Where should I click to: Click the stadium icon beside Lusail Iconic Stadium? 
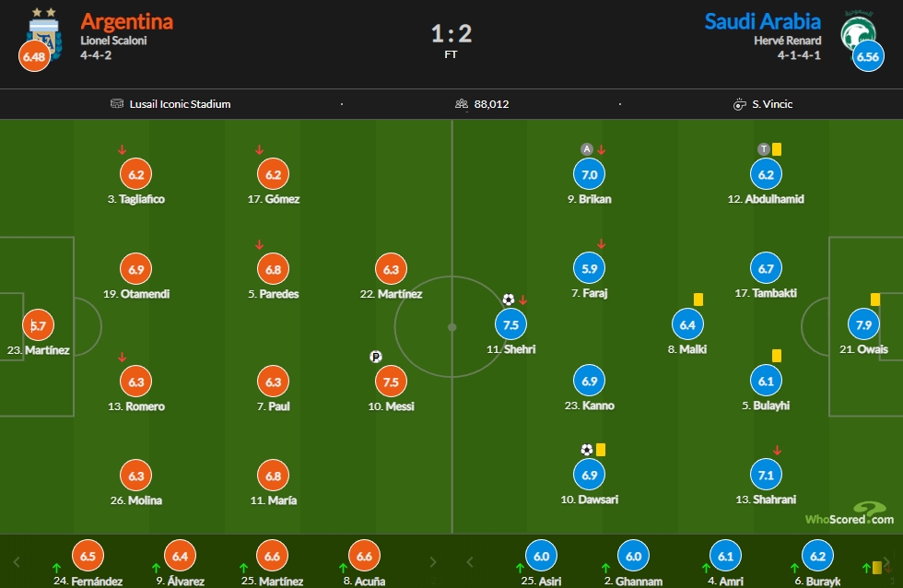[x=117, y=103]
